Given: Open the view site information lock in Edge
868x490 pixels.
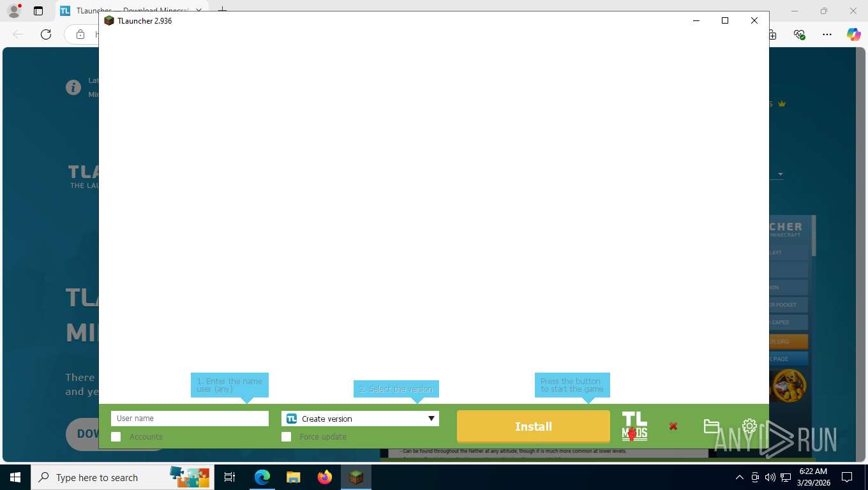Looking at the screenshot, I should tap(80, 34).
